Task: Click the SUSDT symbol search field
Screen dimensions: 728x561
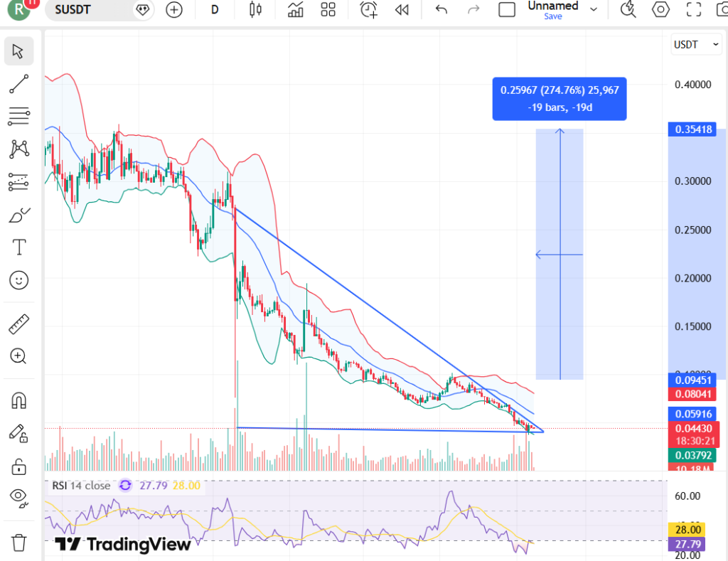Action: (100, 10)
